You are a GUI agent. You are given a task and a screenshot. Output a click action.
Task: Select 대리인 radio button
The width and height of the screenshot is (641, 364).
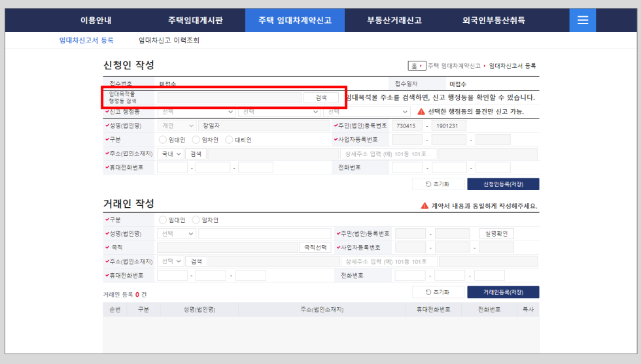[229, 140]
